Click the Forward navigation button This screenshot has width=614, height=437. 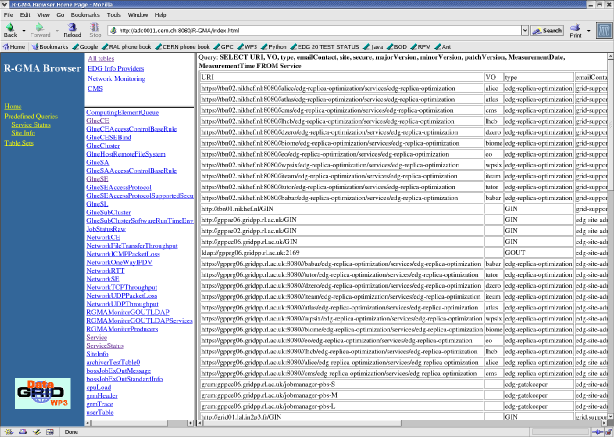point(40,30)
